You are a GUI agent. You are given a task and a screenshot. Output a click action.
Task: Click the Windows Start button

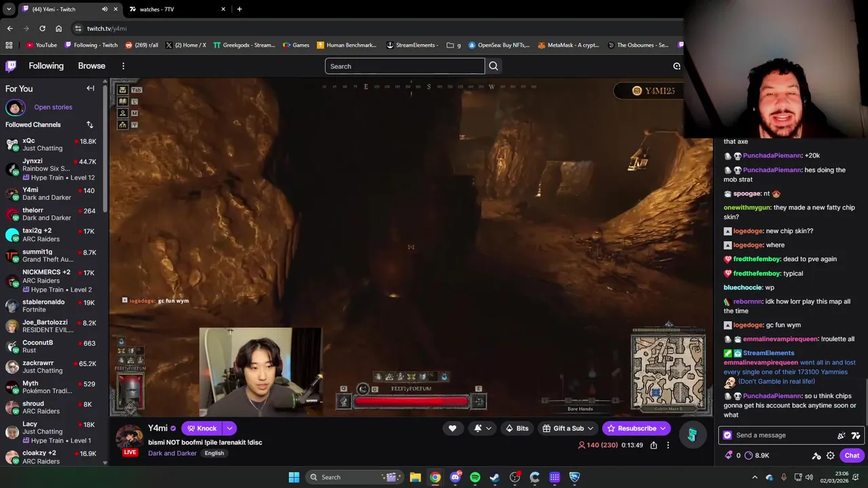[x=294, y=477]
